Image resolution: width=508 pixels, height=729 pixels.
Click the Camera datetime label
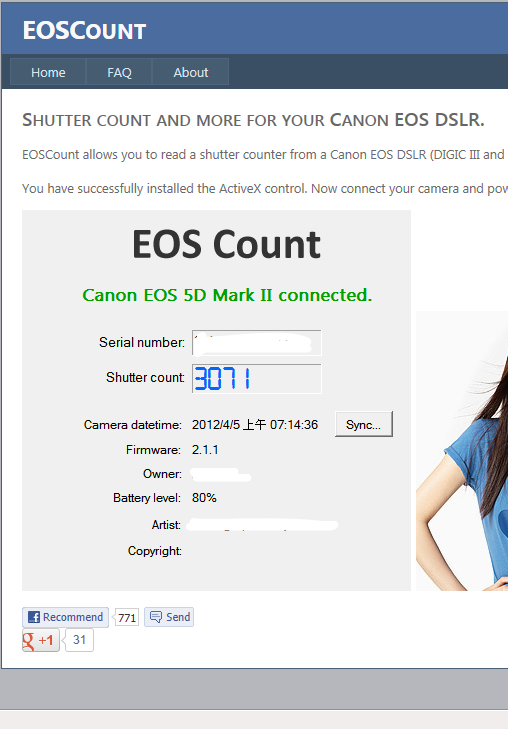point(132,424)
